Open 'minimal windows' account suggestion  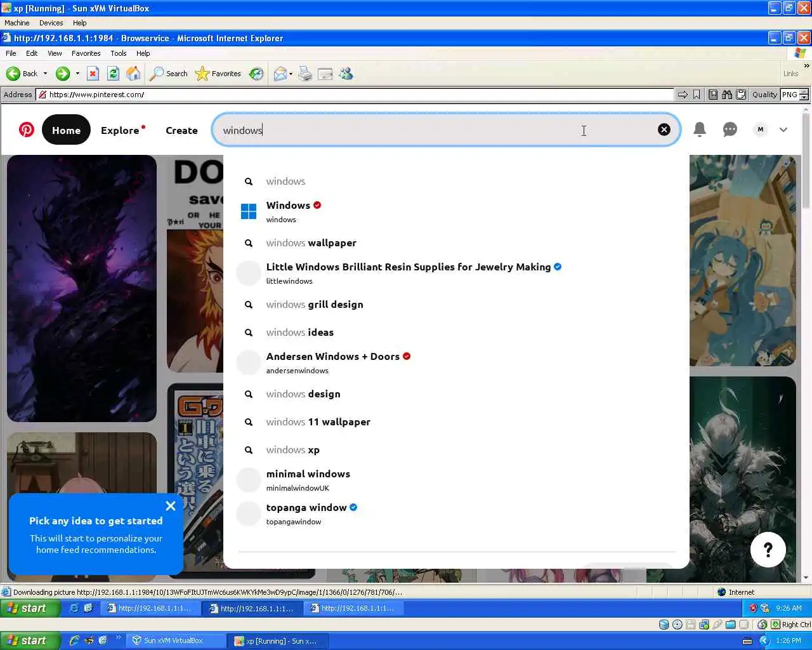[x=456, y=480]
